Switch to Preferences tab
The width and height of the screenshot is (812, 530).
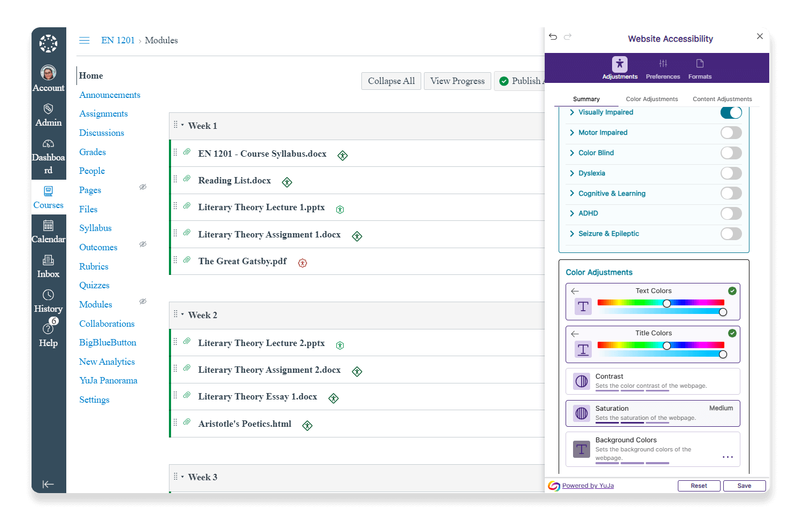(x=663, y=68)
